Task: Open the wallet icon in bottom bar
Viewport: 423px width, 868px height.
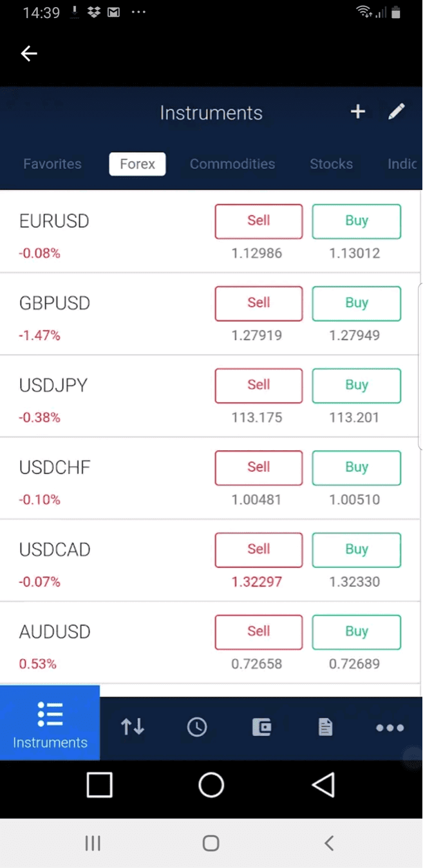Action: [x=261, y=727]
